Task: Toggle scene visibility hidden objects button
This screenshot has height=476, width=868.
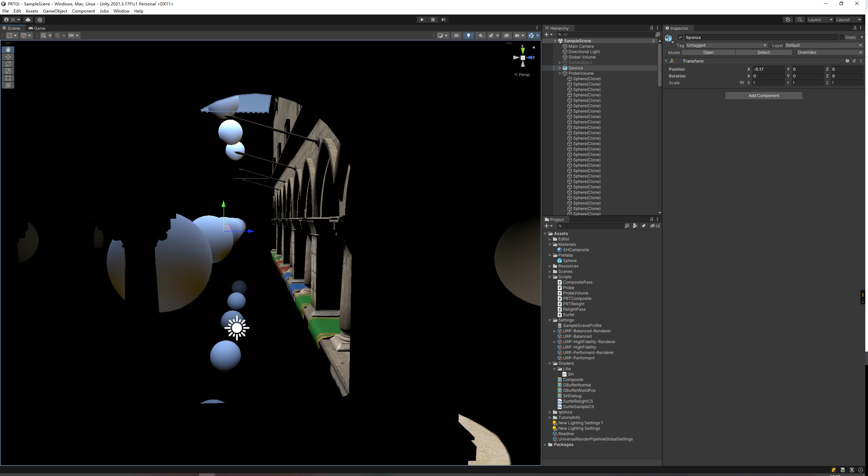Action: (x=506, y=35)
